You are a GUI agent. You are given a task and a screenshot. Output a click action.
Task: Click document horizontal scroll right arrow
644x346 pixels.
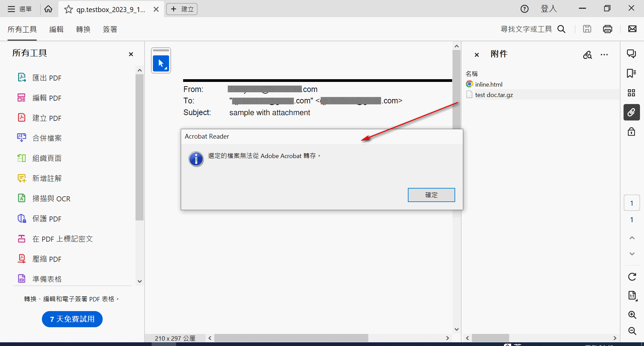(x=447, y=338)
